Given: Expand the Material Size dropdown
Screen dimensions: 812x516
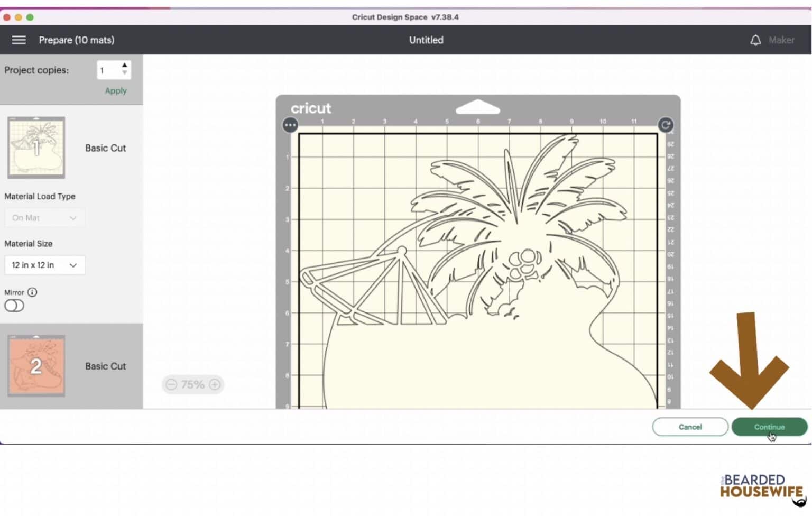Looking at the screenshot, I should tap(44, 265).
